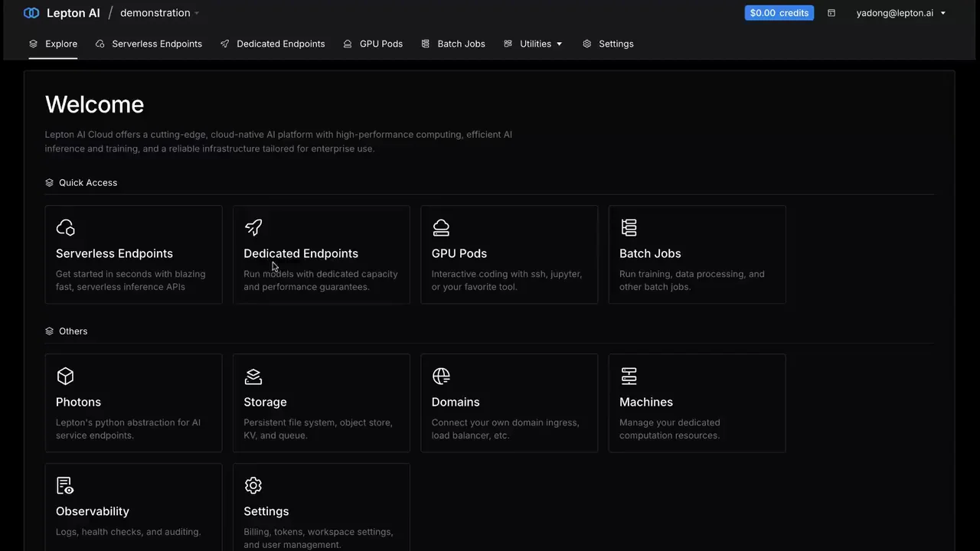The width and height of the screenshot is (980, 551).
Task: Open the Dedicated Endpoints card title
Action: [x=301, y=253]
